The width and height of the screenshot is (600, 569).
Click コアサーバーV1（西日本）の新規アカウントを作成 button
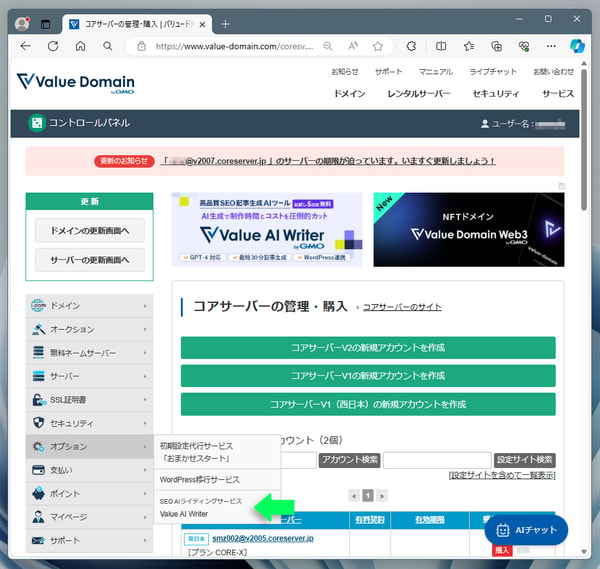(368, 404)
